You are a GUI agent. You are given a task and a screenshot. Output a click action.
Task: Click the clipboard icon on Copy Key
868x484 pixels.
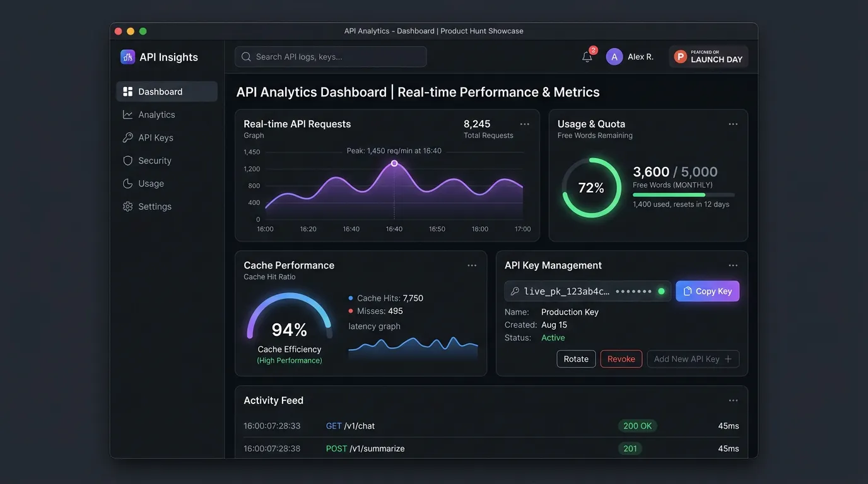[x=688, y=291]
